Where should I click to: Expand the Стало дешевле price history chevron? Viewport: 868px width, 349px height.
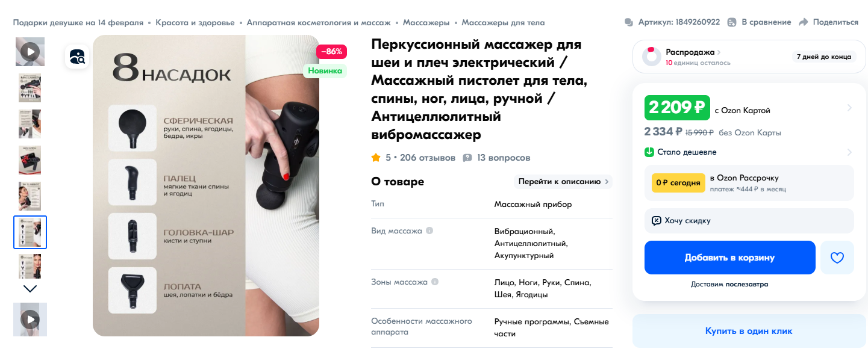tap(849, 152)
